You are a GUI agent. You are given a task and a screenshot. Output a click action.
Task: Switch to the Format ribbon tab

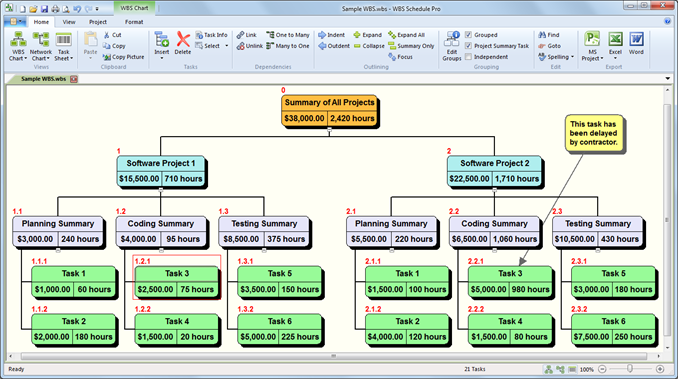(x=134, y=22)
